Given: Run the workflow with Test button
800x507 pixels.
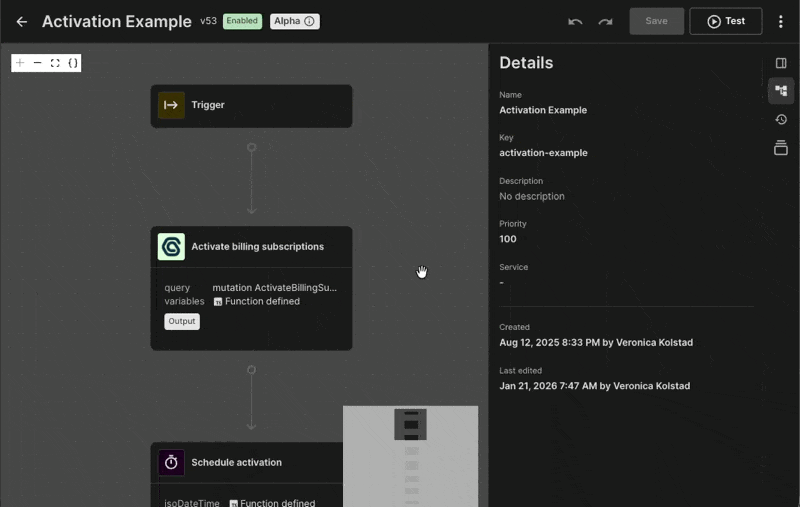Looking at the screenshot, I should tap(726, 21).
